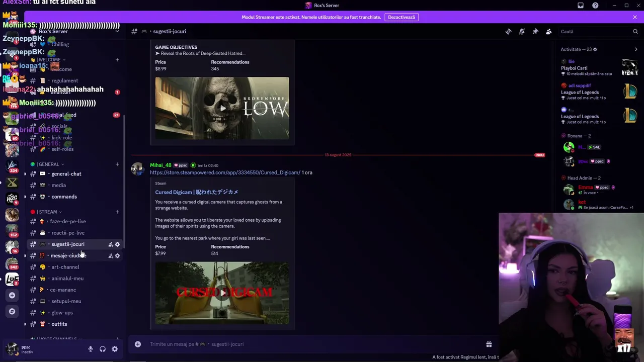
Task: Open Activitate settings gear icon
Action: click(595, 49)
